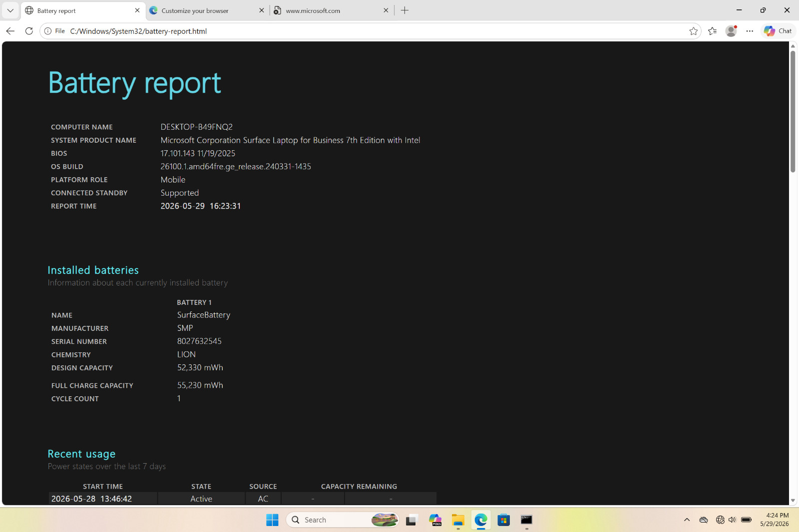
Task: Click the taskbar Search box
Action: [343, 520]
